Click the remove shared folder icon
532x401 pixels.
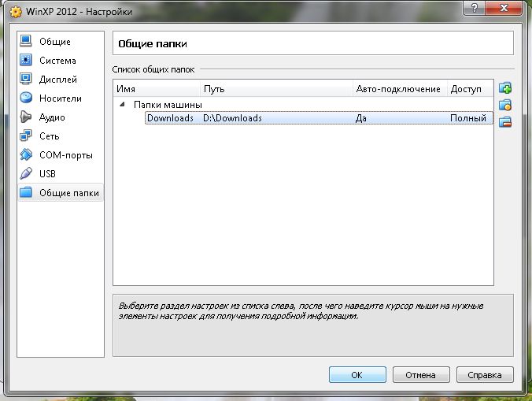coord(505,121)
